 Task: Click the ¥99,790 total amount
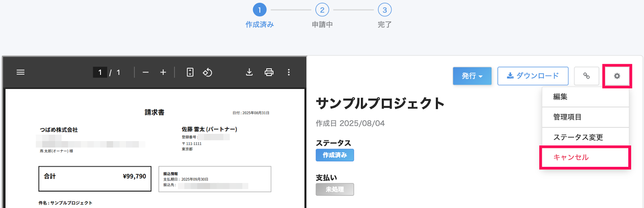point(134,176)
